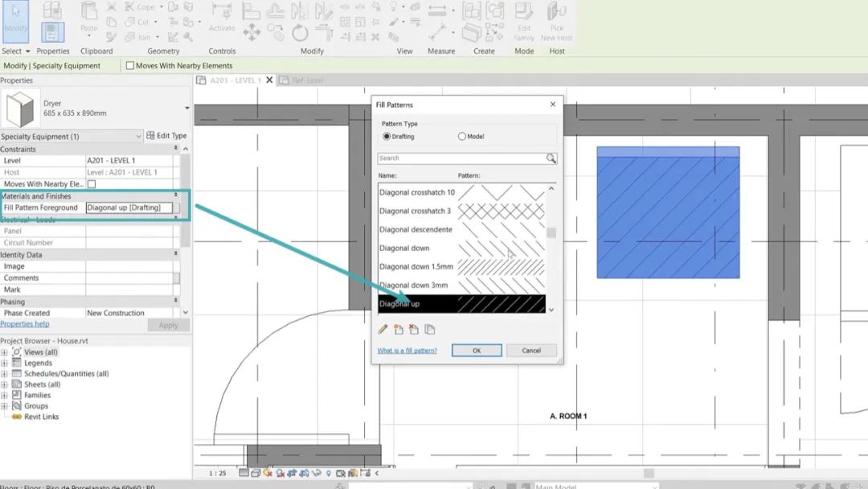The height and width of the screenshot is (489, 868).
Task: Click OK in Fill Patterns dialog
Action: click(477, 351)
